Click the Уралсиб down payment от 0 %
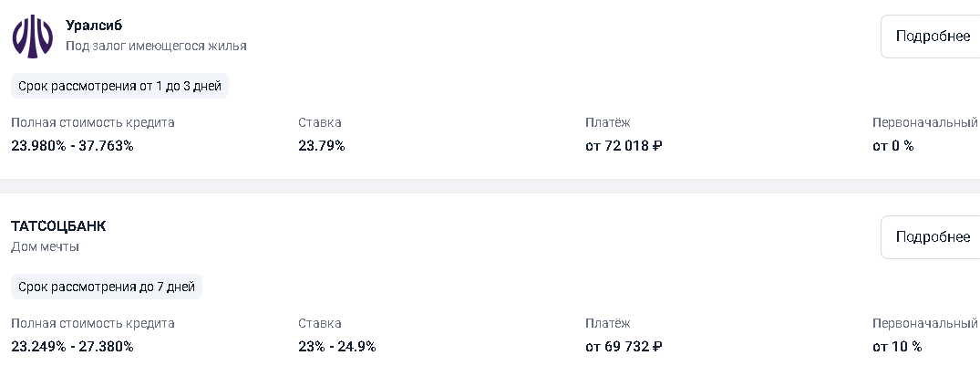This screenshot has width=980, height=366. coord(893,146)
